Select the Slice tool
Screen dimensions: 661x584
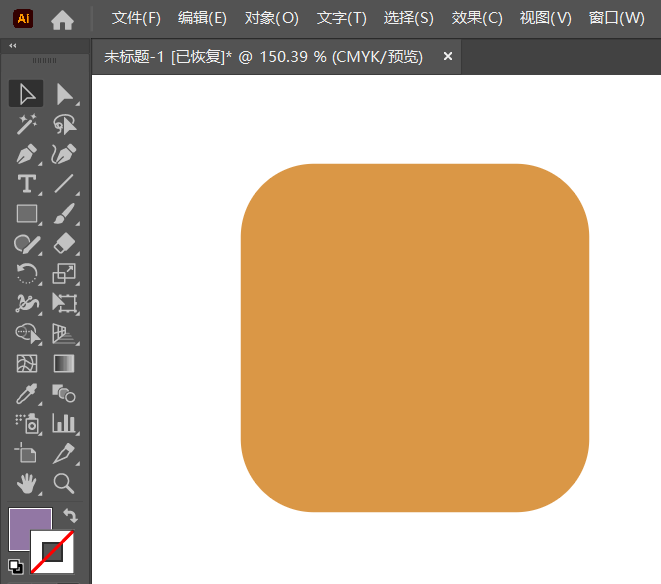[x=64, y=454]
